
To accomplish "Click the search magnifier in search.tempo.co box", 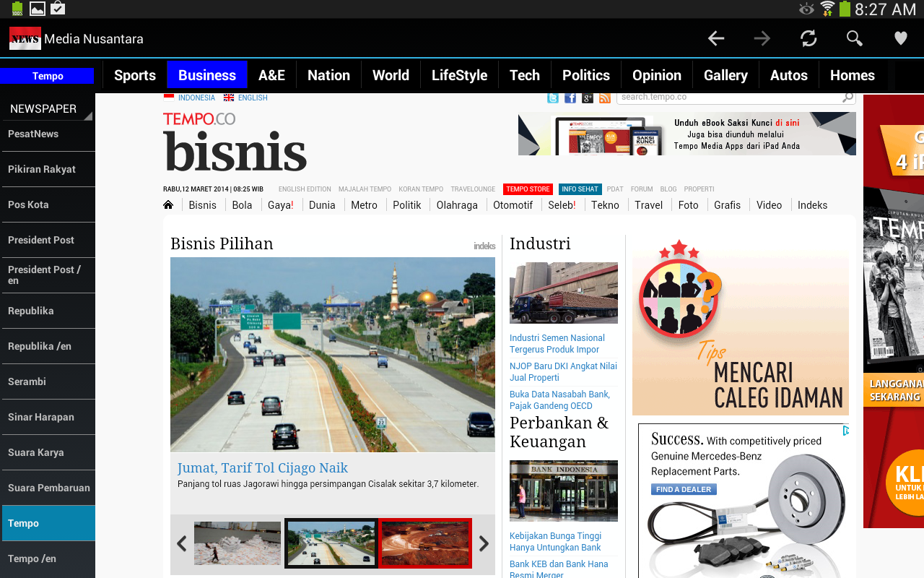I will 847,97.
